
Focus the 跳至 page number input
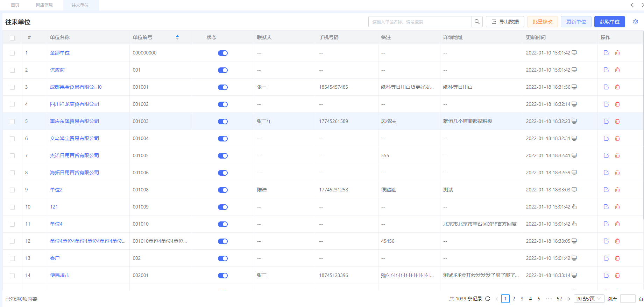pyautogui.click(x=628, y=299)
